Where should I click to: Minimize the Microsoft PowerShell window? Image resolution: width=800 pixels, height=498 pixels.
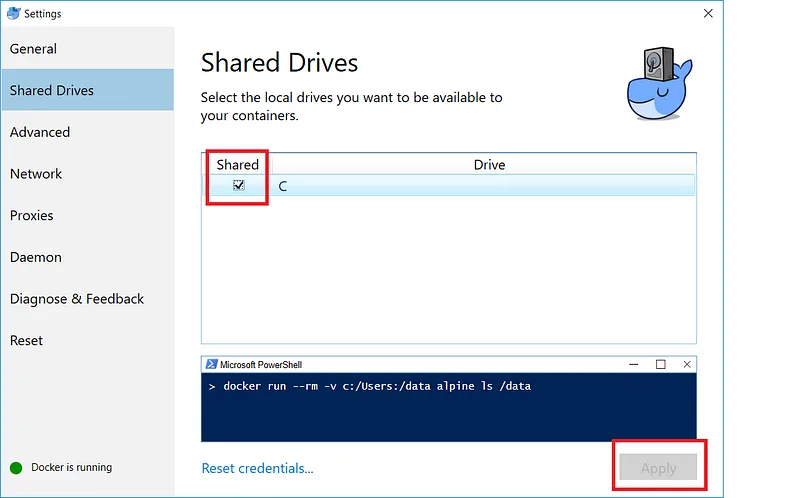[634, 364]
